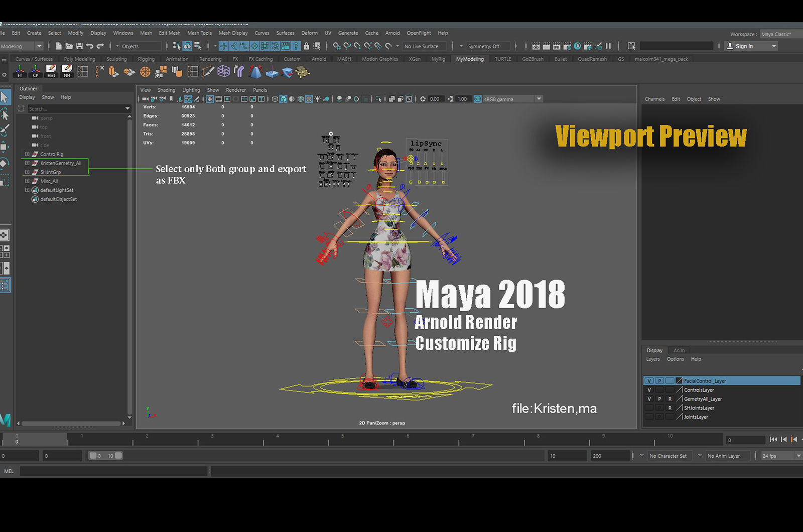Select the FT shelf icon
The image size is (803, 532).
point(20,71)
